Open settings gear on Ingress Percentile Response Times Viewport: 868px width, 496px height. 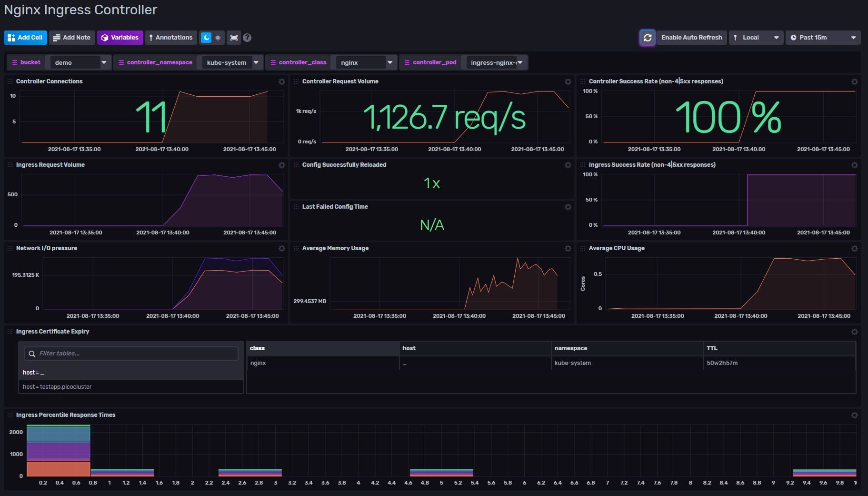coord(855,415)
